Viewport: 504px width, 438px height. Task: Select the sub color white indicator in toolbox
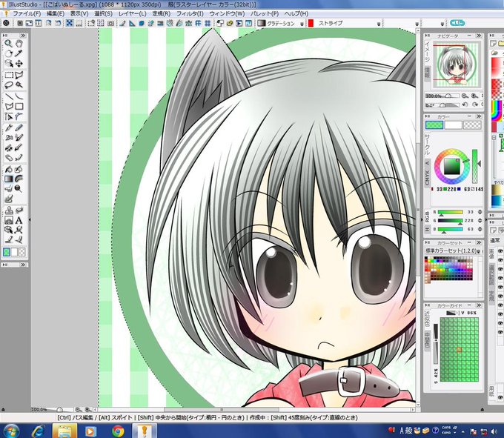tap(14, 252)
